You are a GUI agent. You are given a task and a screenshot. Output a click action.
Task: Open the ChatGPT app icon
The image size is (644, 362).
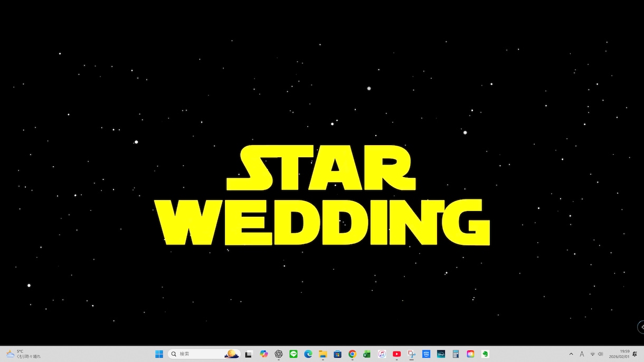(x=279, y=354)
